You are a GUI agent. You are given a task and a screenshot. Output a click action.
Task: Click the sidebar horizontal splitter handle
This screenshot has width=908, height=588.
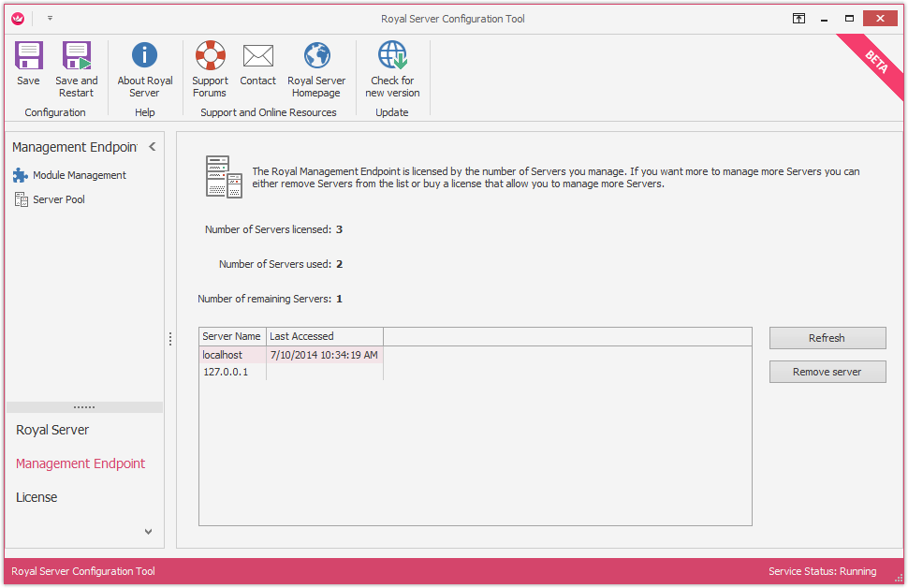pyautogui.click(x=84, y=407)
